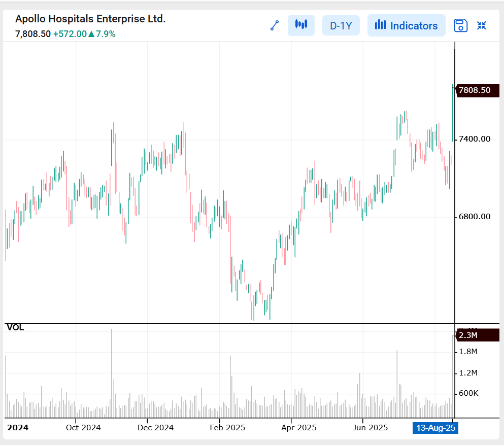Click the 1.8M volume axis label
The image size is (504, 445).
[468, 352]
